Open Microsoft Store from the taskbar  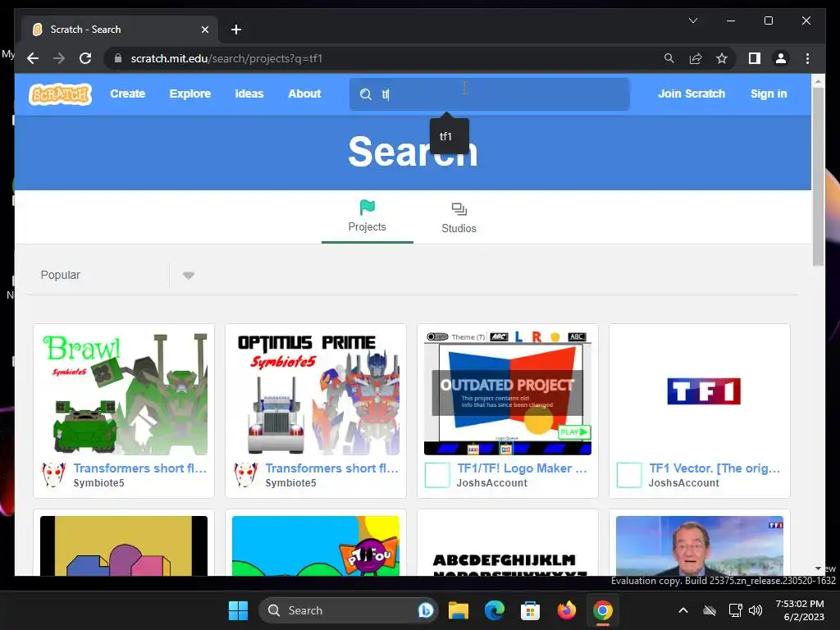point(530,610)
